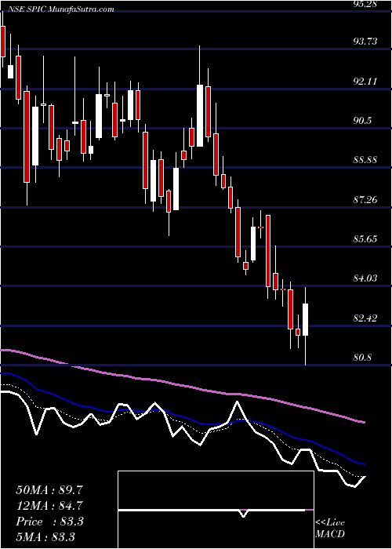This screenshot has width=392, height=549.
Task: Select the 93.73 price axis label
Action: [366, 42]
